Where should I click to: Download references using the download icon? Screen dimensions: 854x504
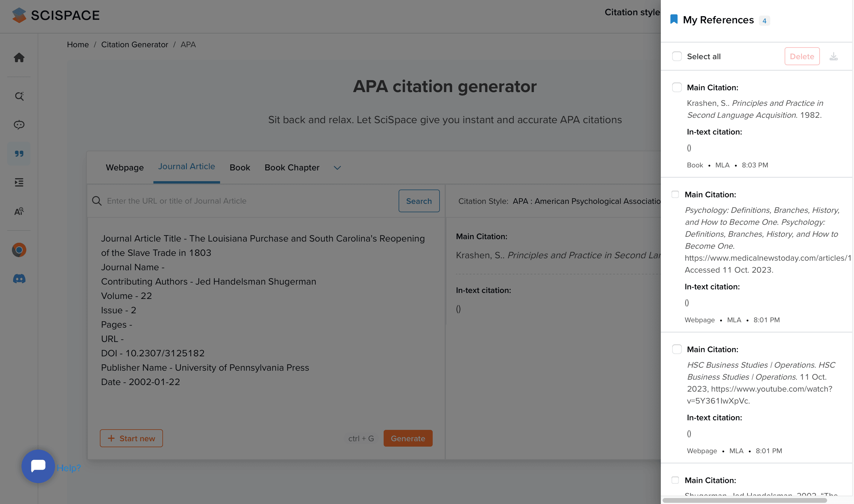click(x=833, y=56)
